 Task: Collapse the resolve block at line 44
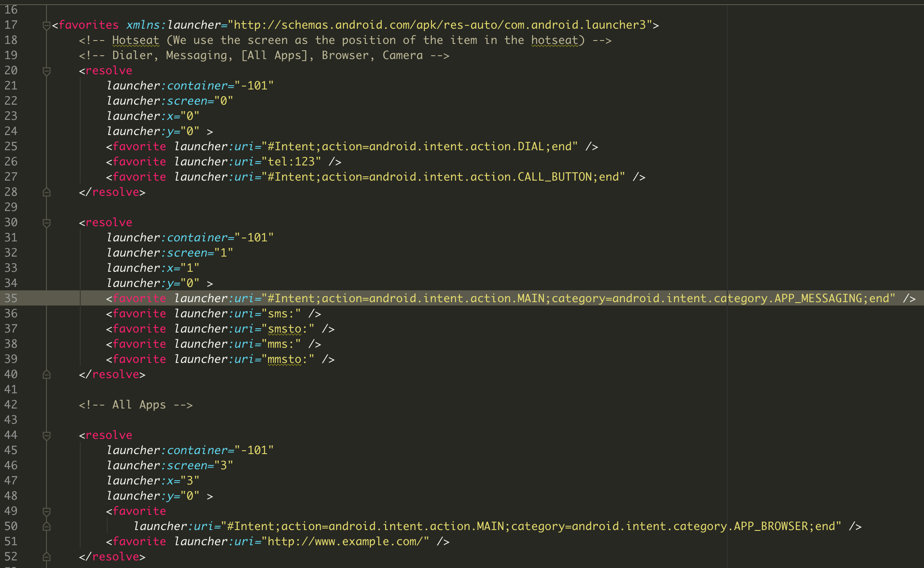coord(46,435)
